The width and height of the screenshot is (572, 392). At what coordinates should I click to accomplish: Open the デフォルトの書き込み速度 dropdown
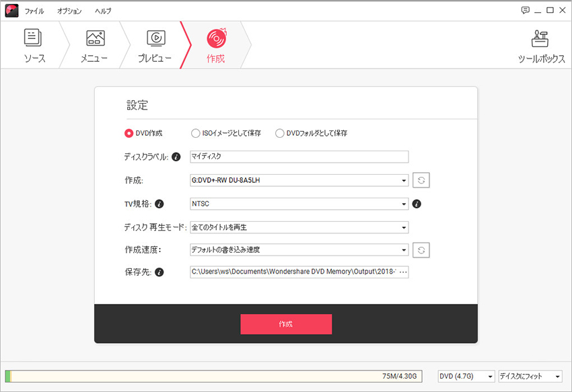299,249
